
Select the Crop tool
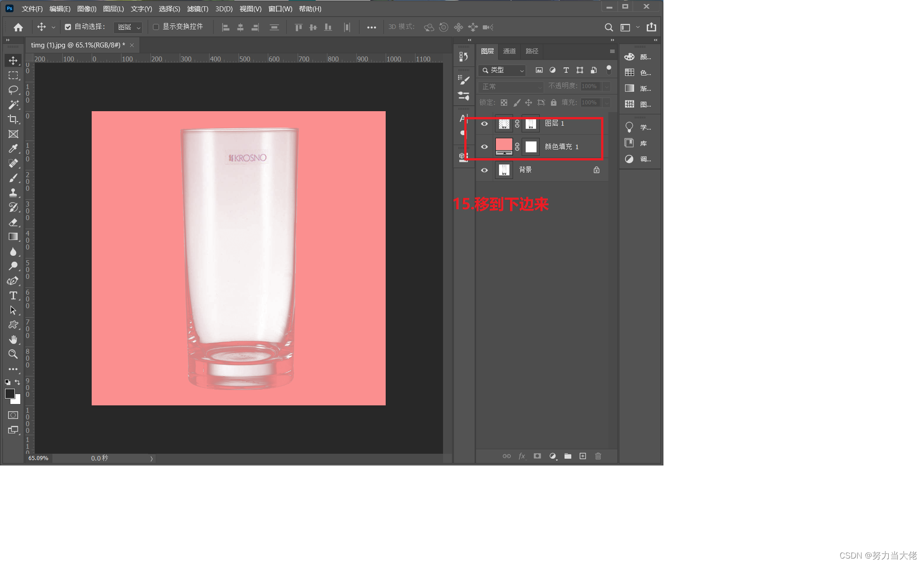pos(13,119)
